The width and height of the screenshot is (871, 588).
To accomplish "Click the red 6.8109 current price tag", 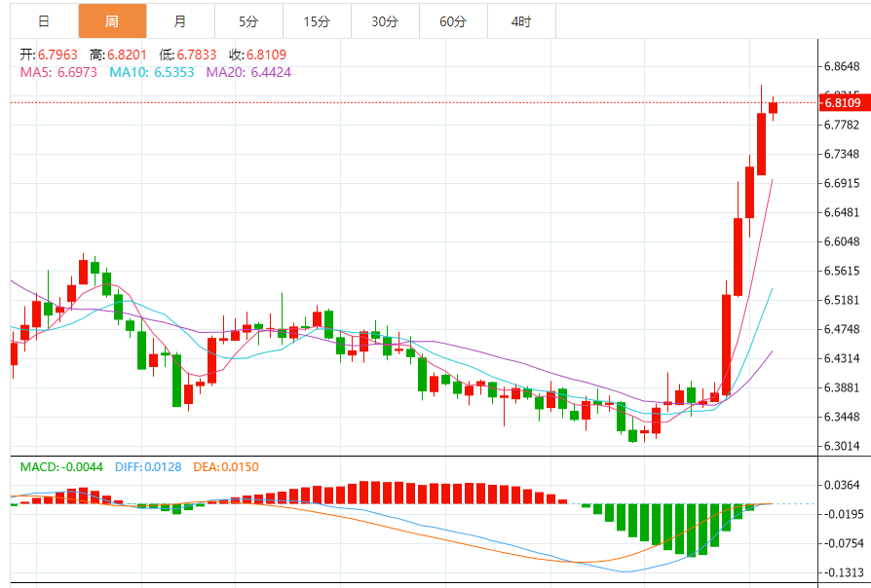I will (842, 102).
